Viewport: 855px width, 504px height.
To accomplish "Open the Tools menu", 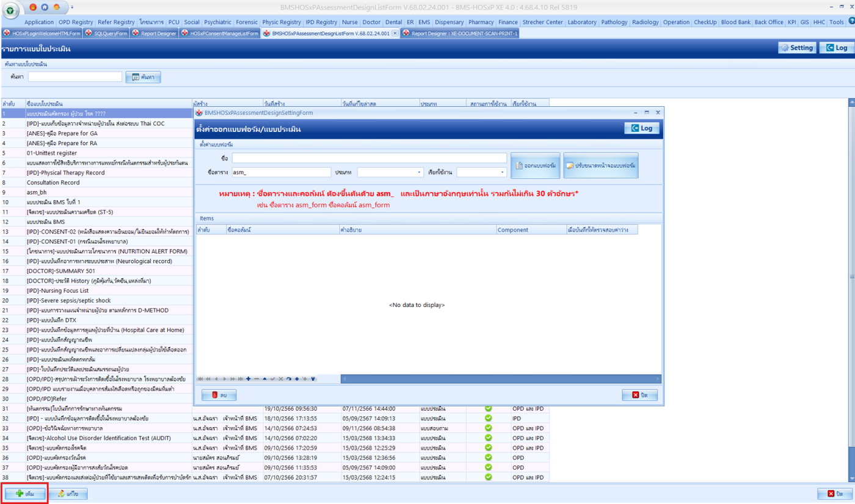I will [x=837, y=22].
